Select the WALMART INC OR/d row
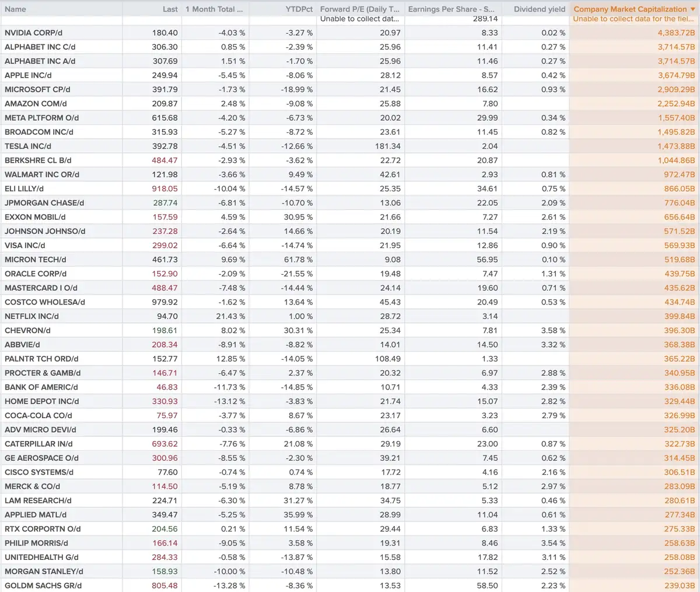 [350, 174]
